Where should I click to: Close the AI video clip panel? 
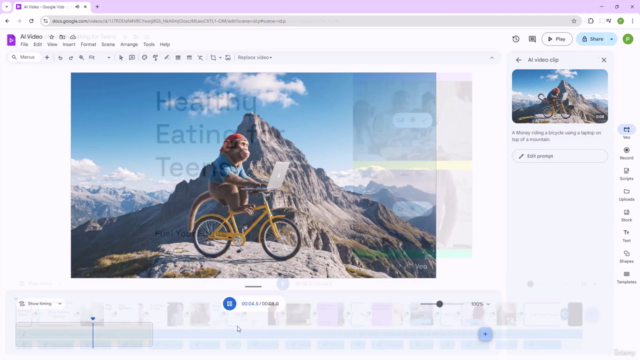(604, 60)
